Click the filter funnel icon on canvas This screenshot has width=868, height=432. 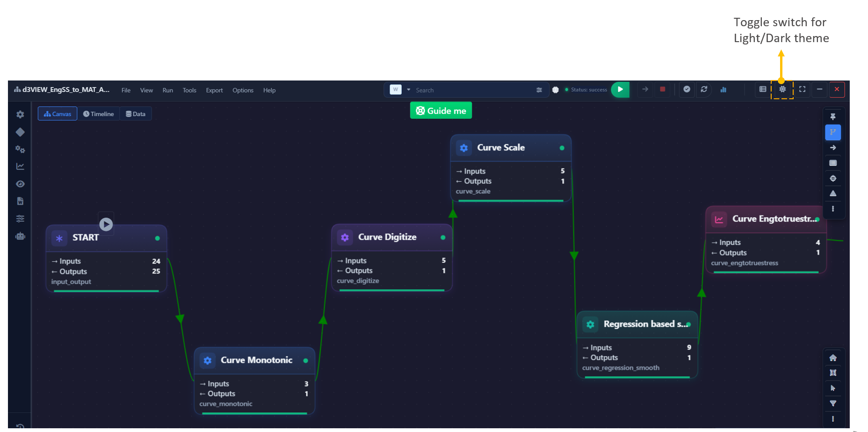[x=833, y=403]
